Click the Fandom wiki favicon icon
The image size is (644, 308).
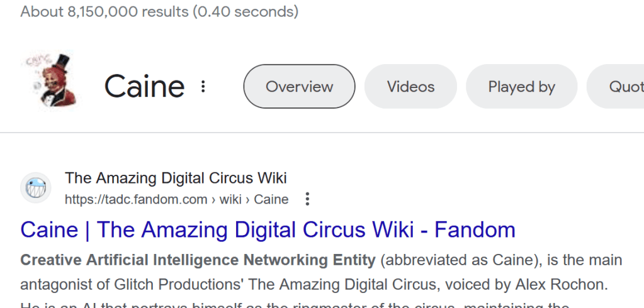pos(36,188)
